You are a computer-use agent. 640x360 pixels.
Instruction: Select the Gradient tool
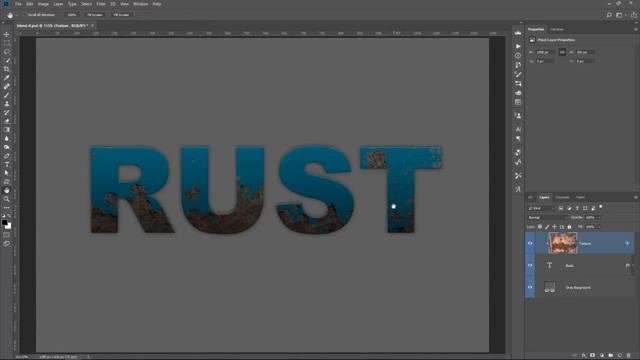[7, 130]
